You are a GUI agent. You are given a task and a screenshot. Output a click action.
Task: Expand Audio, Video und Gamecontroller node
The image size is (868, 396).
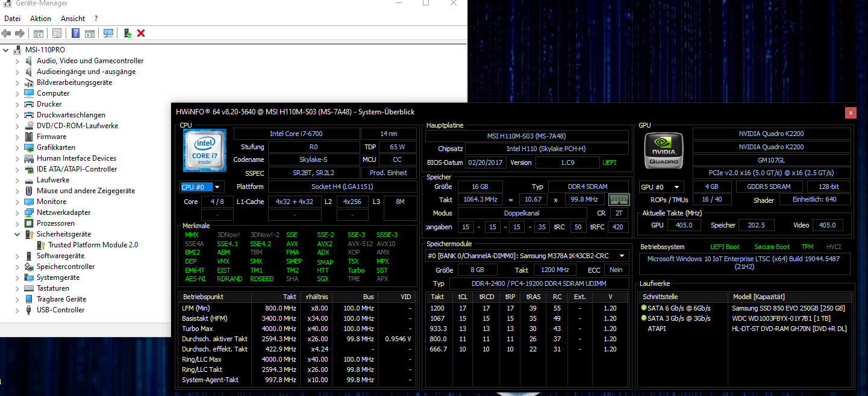17,61
